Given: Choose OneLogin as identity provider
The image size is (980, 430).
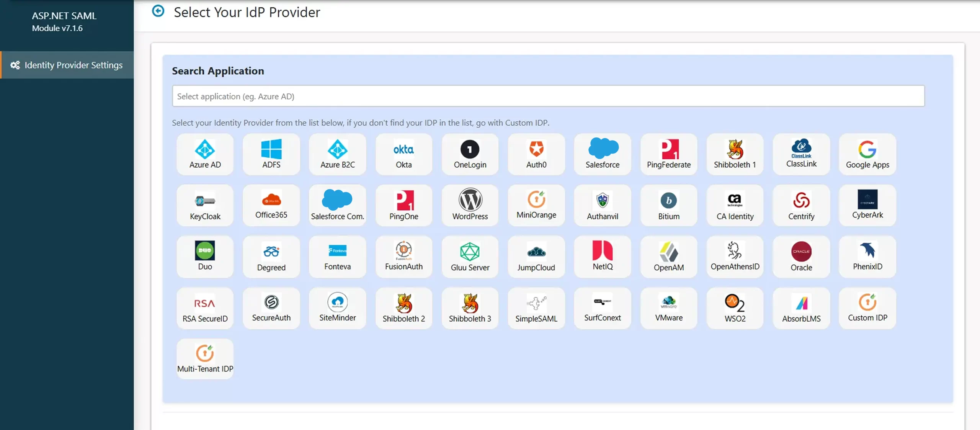Looking at the screenshot, I should click(470, 154).
